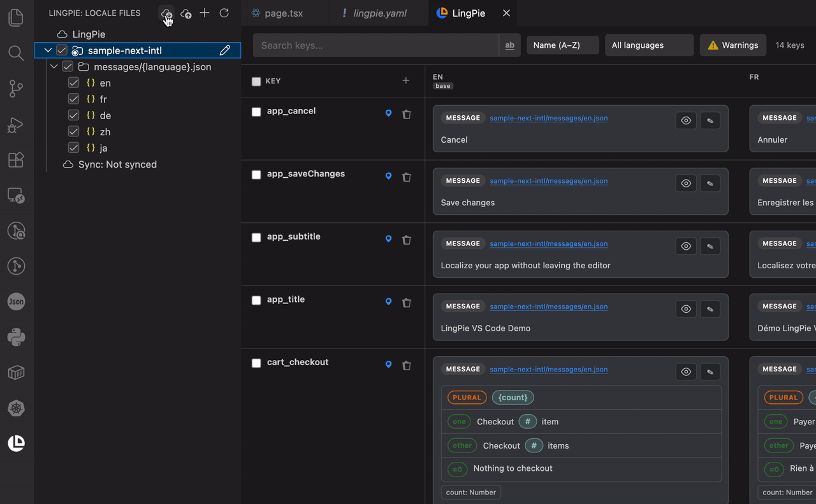Open en.json link in app_cancel row
Image resolution: width=816 pixels, height=504 pixels.
[548, 118]
